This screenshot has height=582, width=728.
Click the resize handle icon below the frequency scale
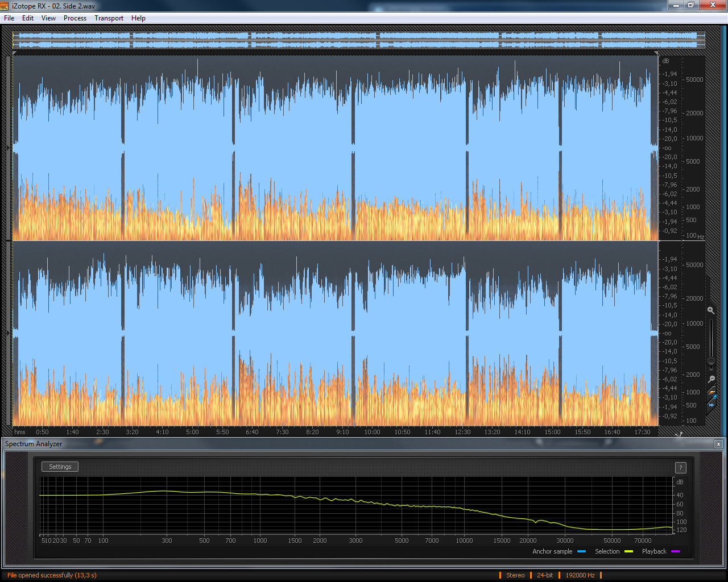(x=679, y=434)
